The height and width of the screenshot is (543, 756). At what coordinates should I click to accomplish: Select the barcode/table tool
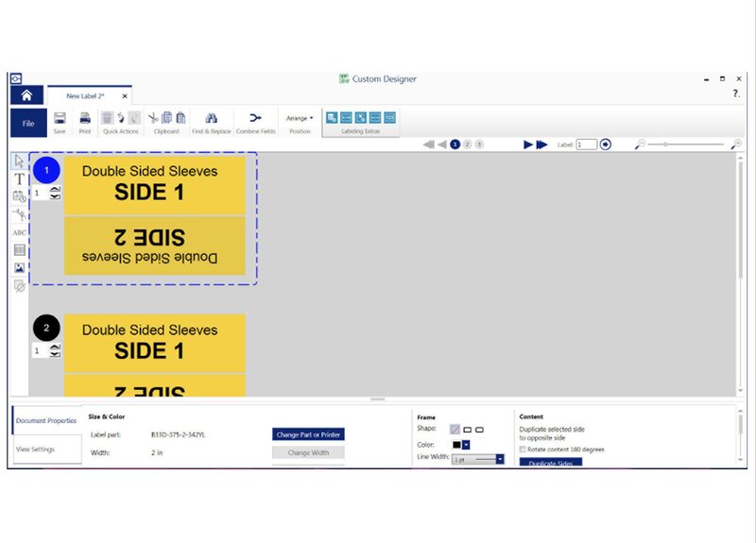point(19,249)
